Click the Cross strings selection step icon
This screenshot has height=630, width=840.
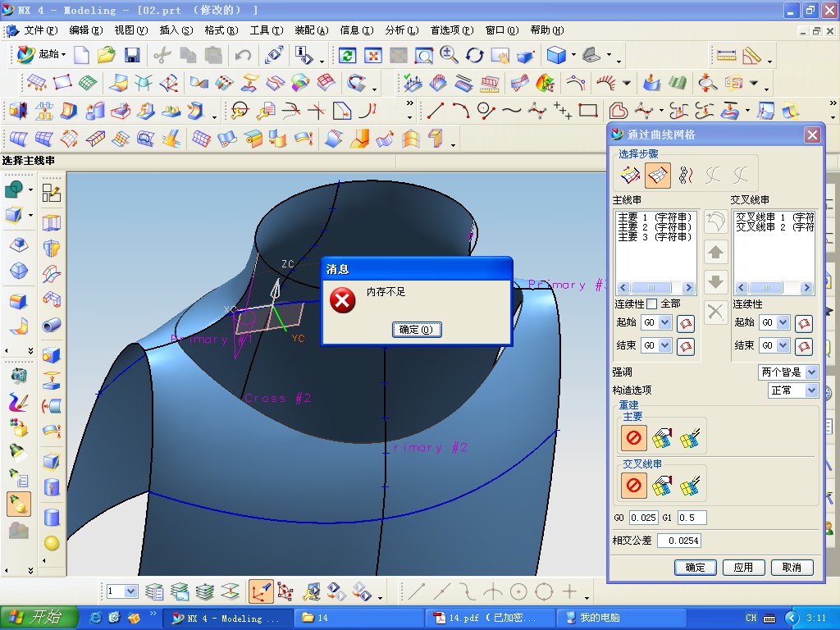coord(658,176)
